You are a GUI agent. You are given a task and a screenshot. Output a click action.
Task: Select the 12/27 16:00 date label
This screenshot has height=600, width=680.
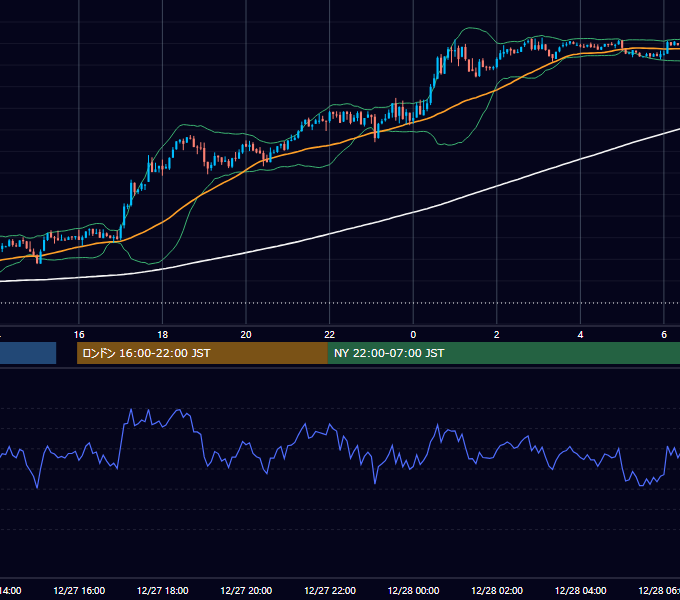79,590
